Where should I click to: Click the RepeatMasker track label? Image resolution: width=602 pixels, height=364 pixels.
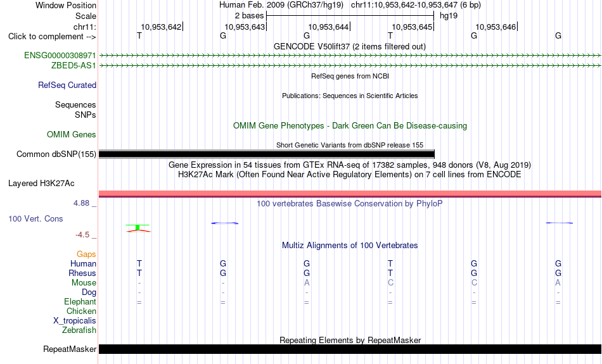70,349
